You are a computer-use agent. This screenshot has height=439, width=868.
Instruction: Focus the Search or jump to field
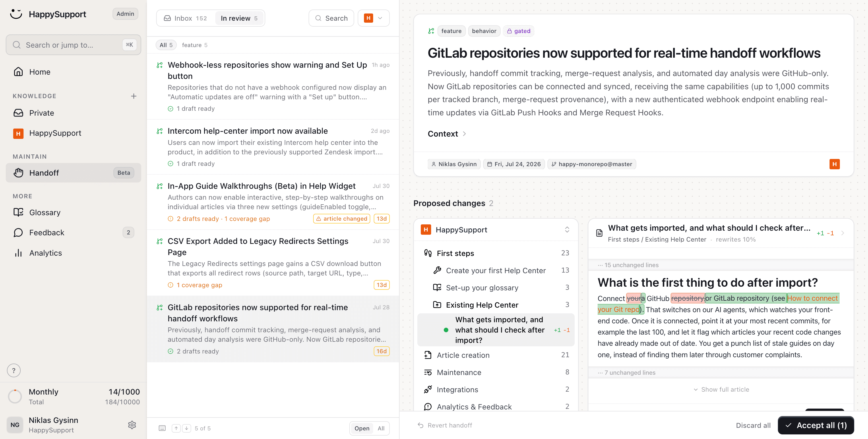[x=73, y=45]
